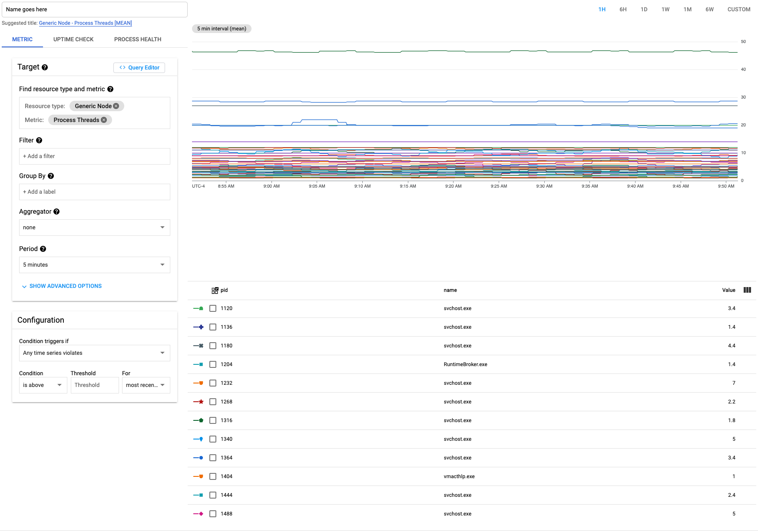Screen dimensions: 758x532
Task: Open the Query Editor
Action: 139,68
